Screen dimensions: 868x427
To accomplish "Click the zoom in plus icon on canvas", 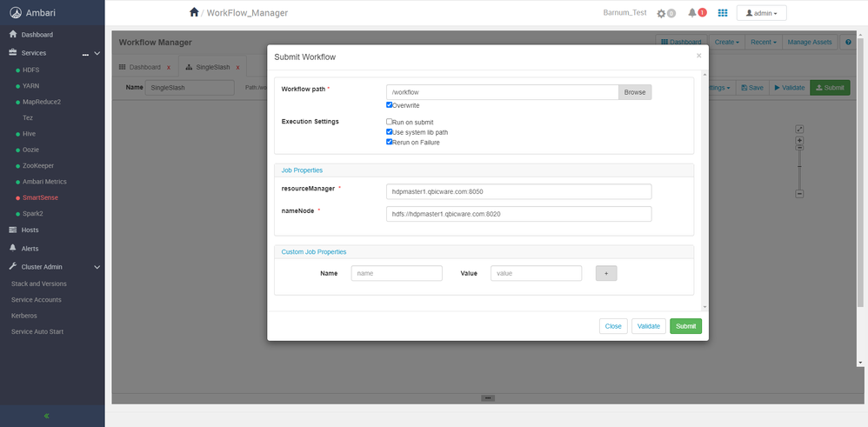I will point(799,141).
